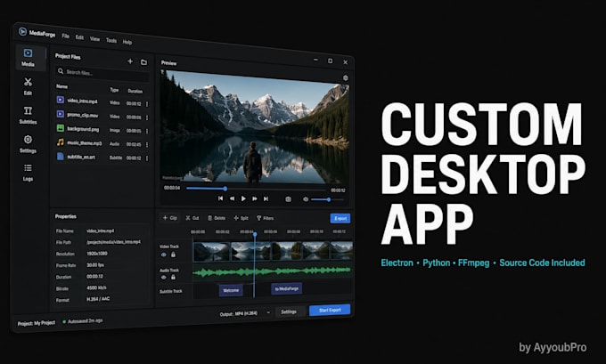606x364 pixels.
Task: Click the Delete toolbar button
Action: [217, 218]
